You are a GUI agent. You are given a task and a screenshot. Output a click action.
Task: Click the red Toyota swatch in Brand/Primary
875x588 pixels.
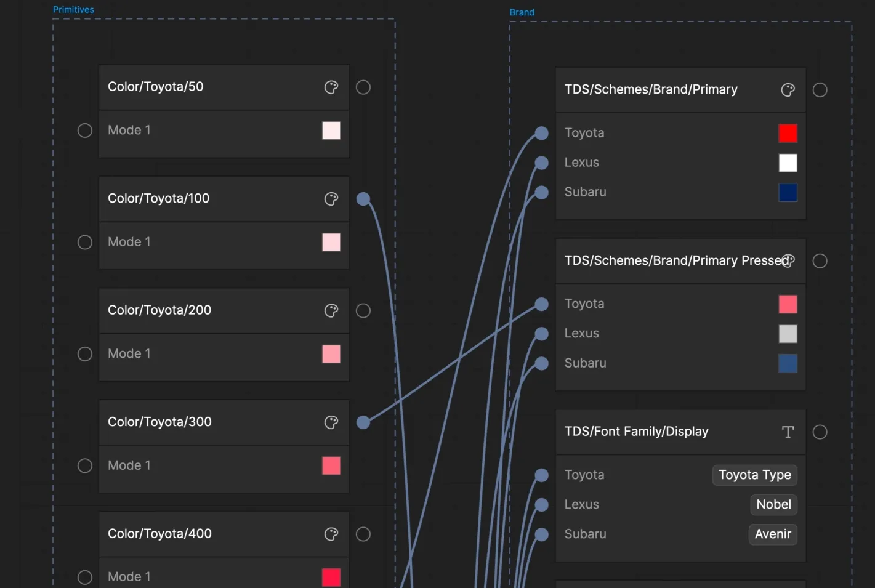click(788, 133)
